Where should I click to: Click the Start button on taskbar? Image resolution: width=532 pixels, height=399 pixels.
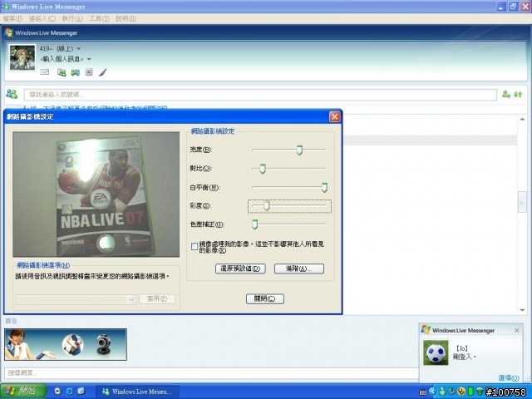click(x=23, y=392)
